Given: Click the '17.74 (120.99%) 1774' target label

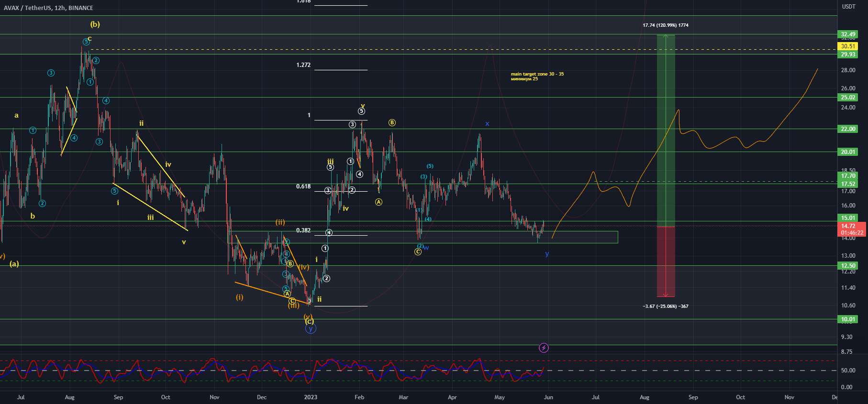Looking at the screenshot, I should [x=666, y=25].
